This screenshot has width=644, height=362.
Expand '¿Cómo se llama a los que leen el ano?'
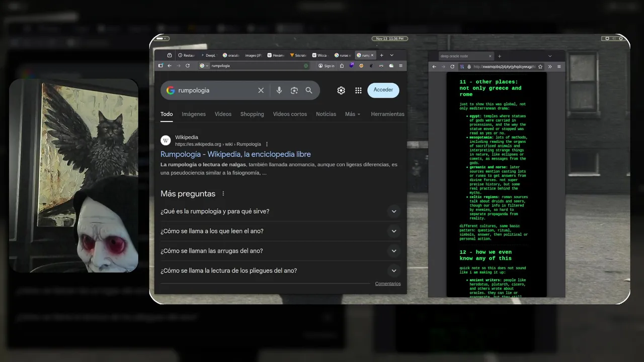click(x=394, y=231)
